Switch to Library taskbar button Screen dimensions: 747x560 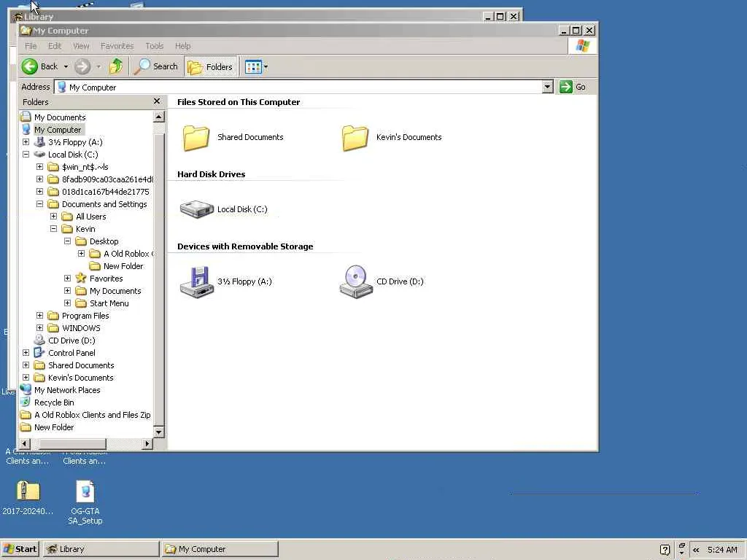click(101, 549)
